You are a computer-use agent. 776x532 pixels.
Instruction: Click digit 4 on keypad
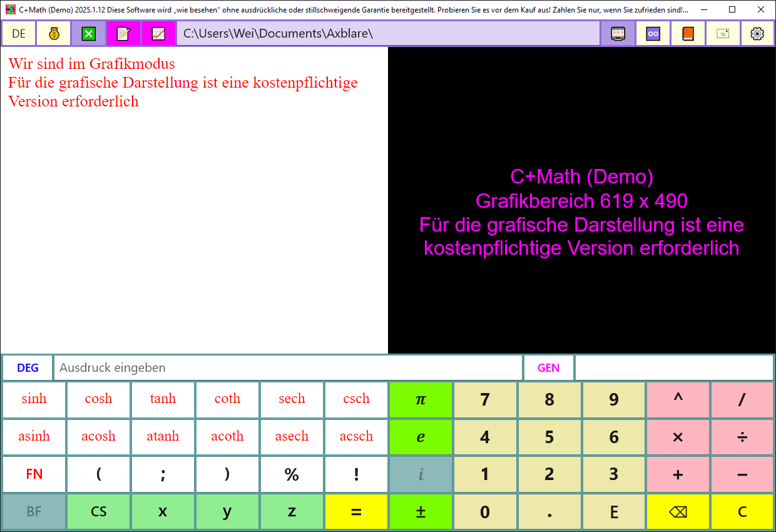(x=485, y=437)
